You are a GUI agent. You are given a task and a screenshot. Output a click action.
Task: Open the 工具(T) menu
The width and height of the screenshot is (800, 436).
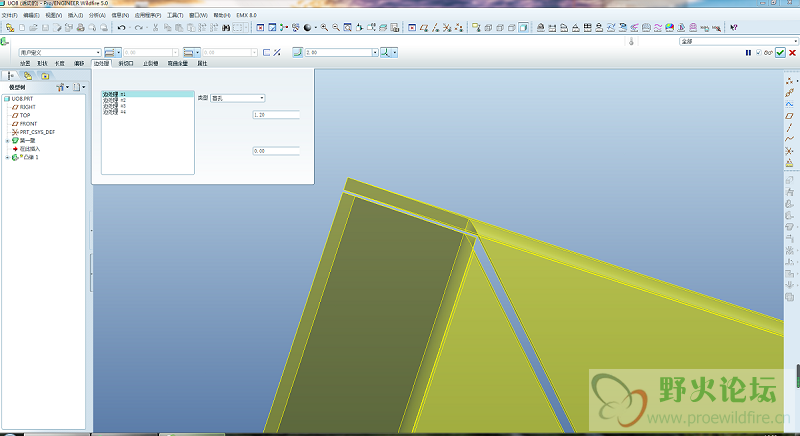click(175, 15)
